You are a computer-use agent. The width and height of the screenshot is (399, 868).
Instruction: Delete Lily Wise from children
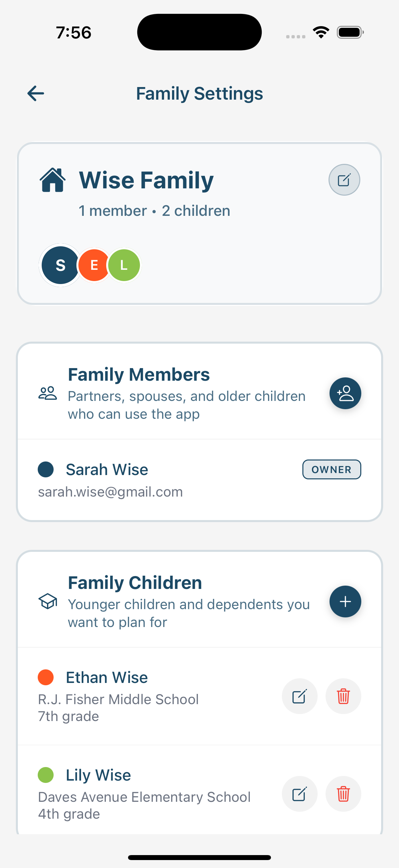(343, 794)
